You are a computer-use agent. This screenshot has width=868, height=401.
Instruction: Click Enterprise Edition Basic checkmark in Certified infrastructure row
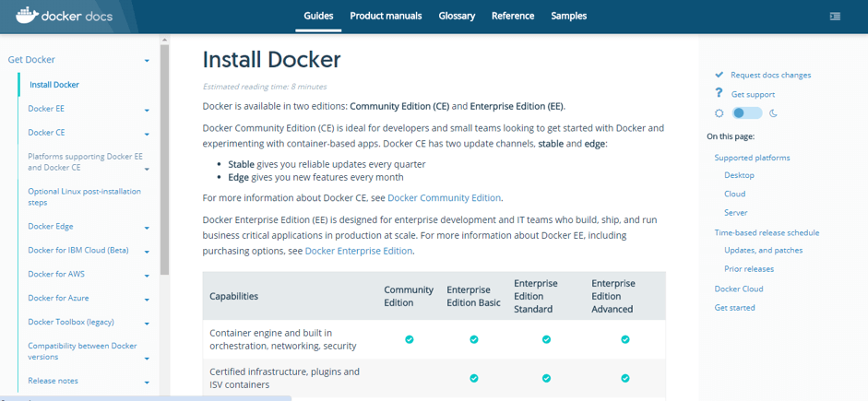tap(474, 378)
